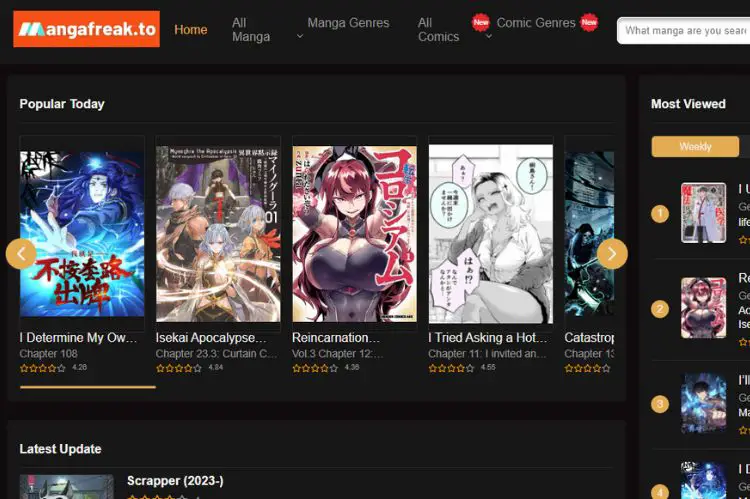Go to next Popular Today slide
Image resolution: width=750 pixels, height=499 pixels.
(x=612, y=254)
